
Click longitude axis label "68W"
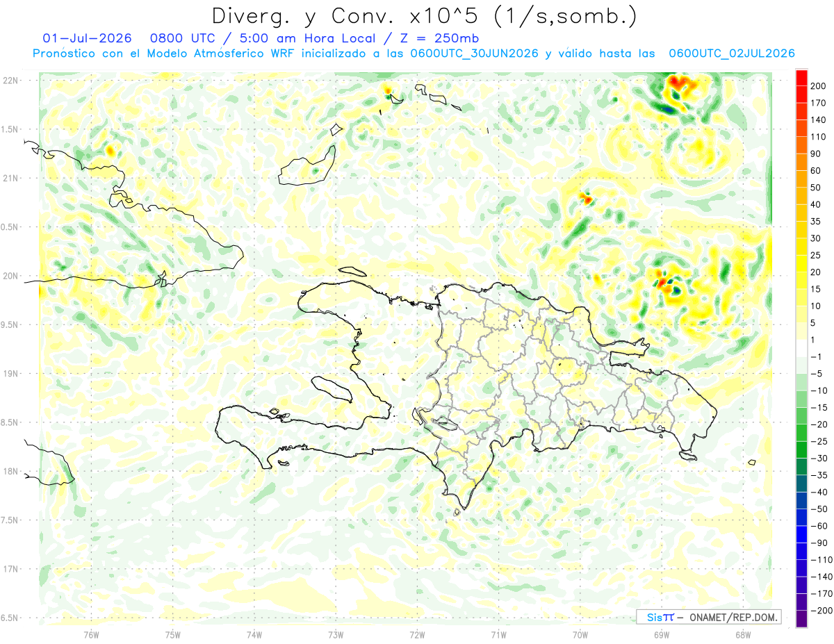[x=743, y=634]
